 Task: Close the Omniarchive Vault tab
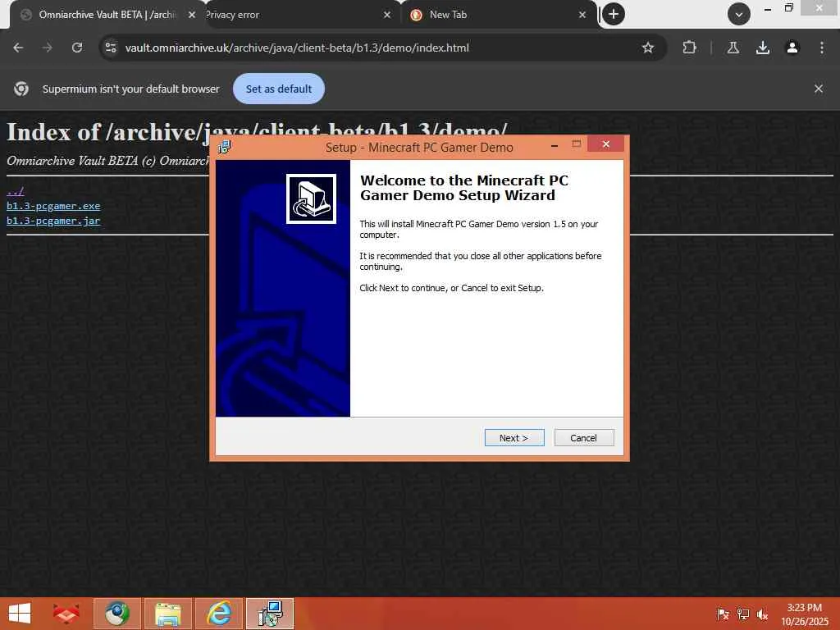[x=192, y=15]
